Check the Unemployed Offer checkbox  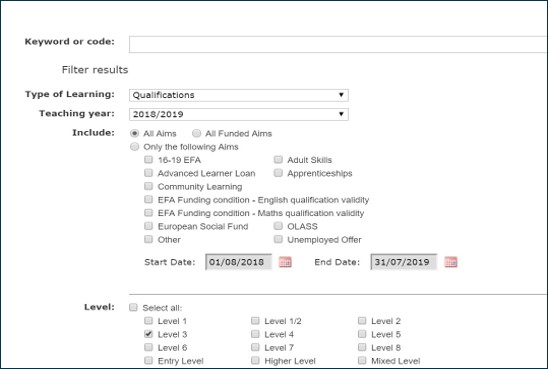pyautogui.click(x=278, y=239)
